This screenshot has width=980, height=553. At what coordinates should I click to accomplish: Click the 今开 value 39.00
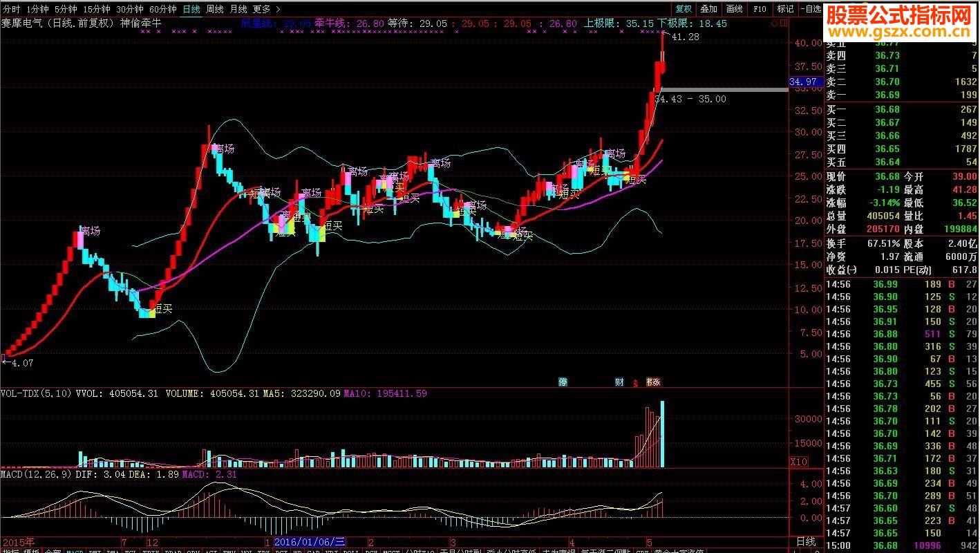point(965,176)
